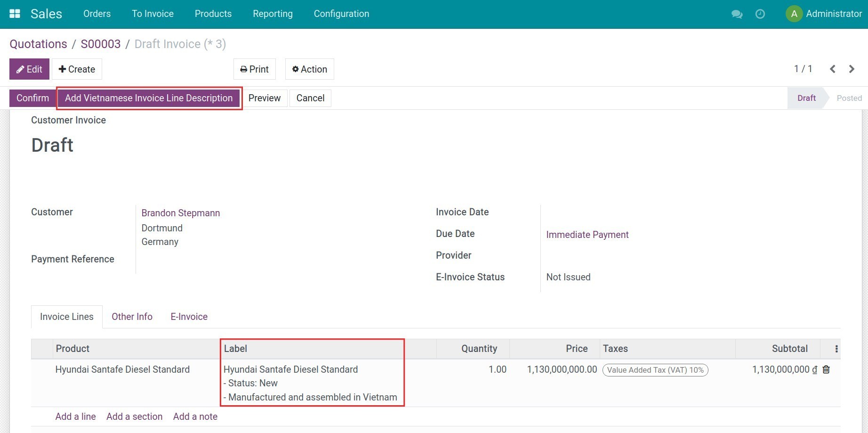Click Add Vietnamese Invoice Line Description
Screen dimensions: 868x433
(x=149, y=98)
